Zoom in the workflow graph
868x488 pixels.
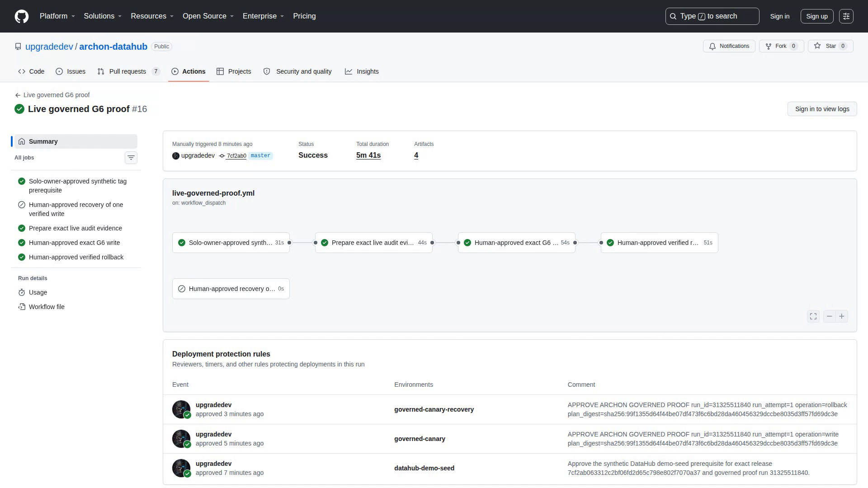pos(842,316)
